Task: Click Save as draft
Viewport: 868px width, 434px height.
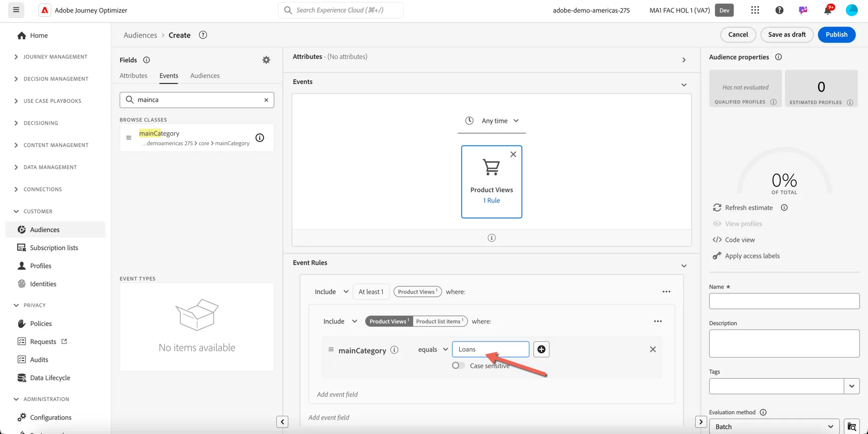Action: (787, 35)
